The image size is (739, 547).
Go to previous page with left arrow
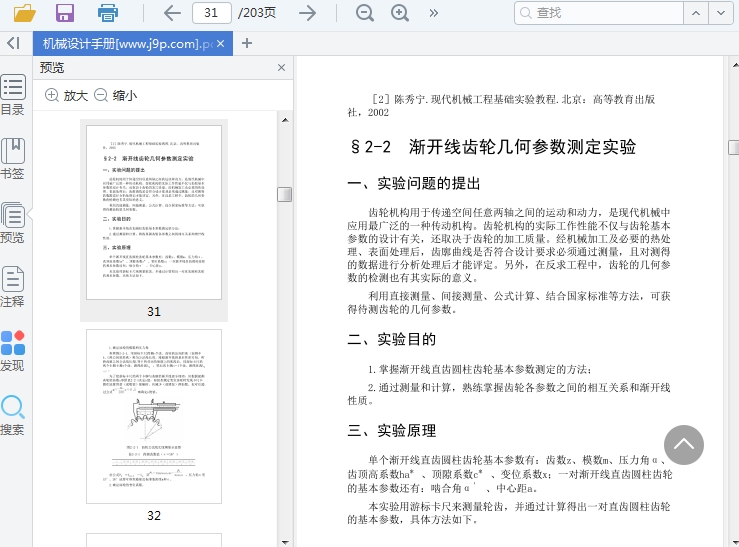tap(172, 13)
